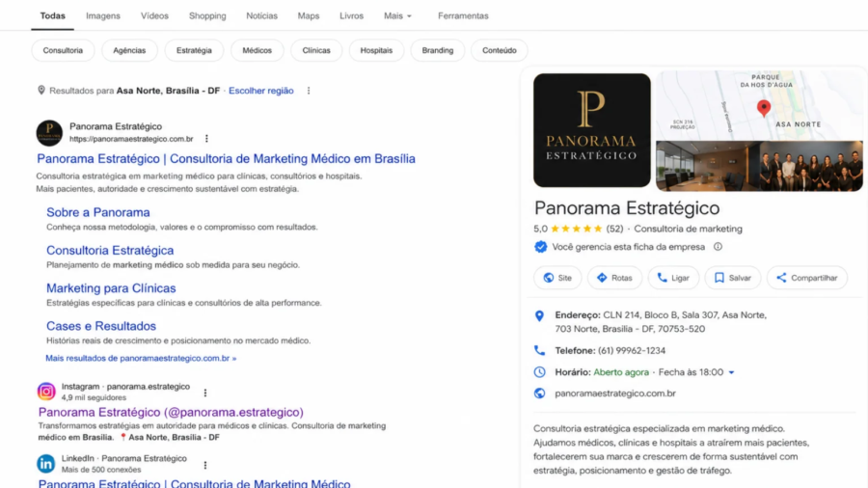Open the Consultoria de Marketing Médico em Brasília result
Screen dimensions: 868x488
point(226,159)
